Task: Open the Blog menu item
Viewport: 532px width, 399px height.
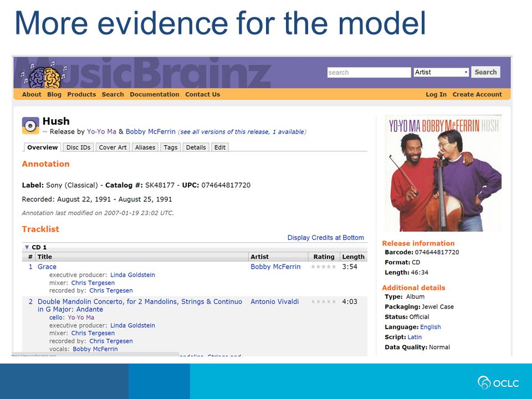Action: tap(54, 94)
